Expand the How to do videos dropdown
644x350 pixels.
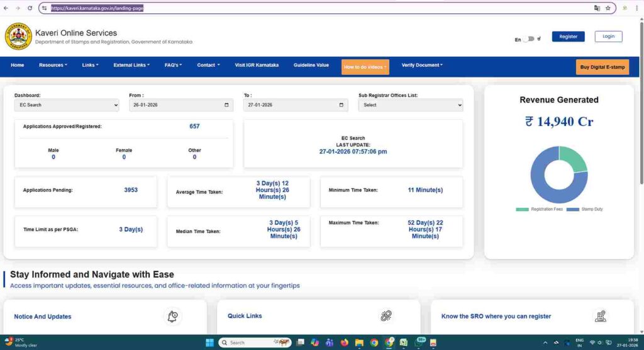coord(365,67)
